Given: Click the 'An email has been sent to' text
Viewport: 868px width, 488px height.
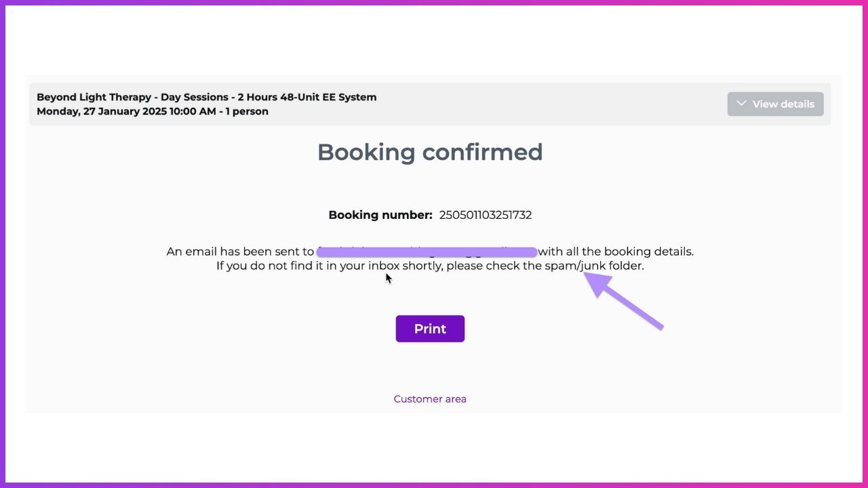Looking at the screenshot, I should (x=240, y=252).
